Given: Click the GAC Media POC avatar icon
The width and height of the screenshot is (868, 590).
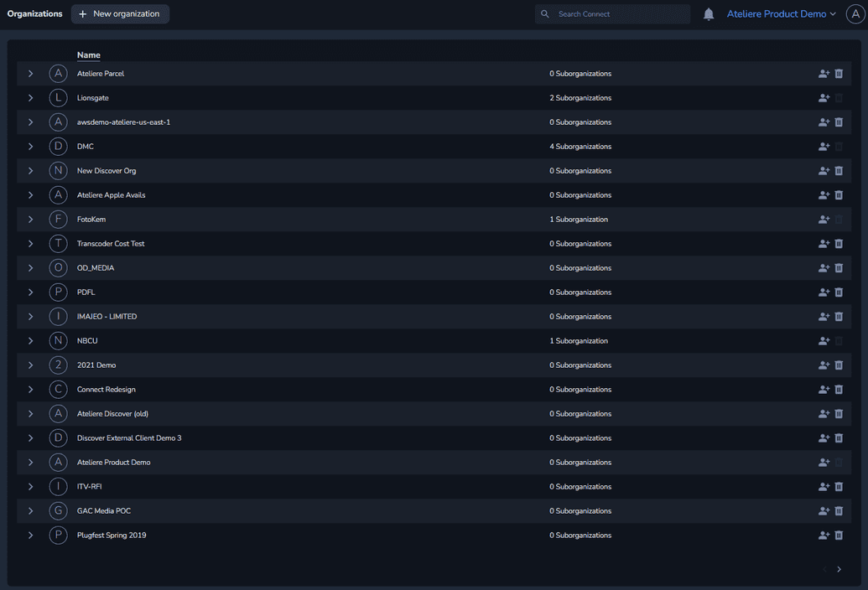Looking at the screenshot, I should click(58, 511).
